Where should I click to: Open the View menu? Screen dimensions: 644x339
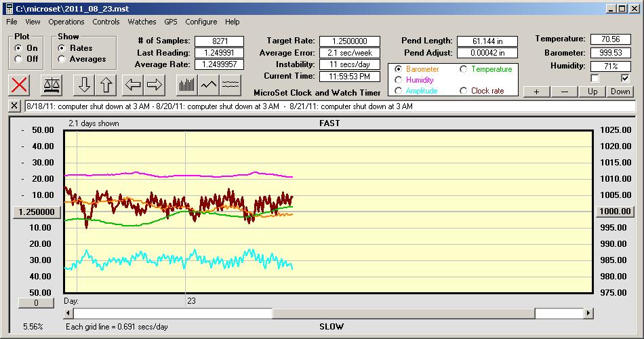[33, 22]
